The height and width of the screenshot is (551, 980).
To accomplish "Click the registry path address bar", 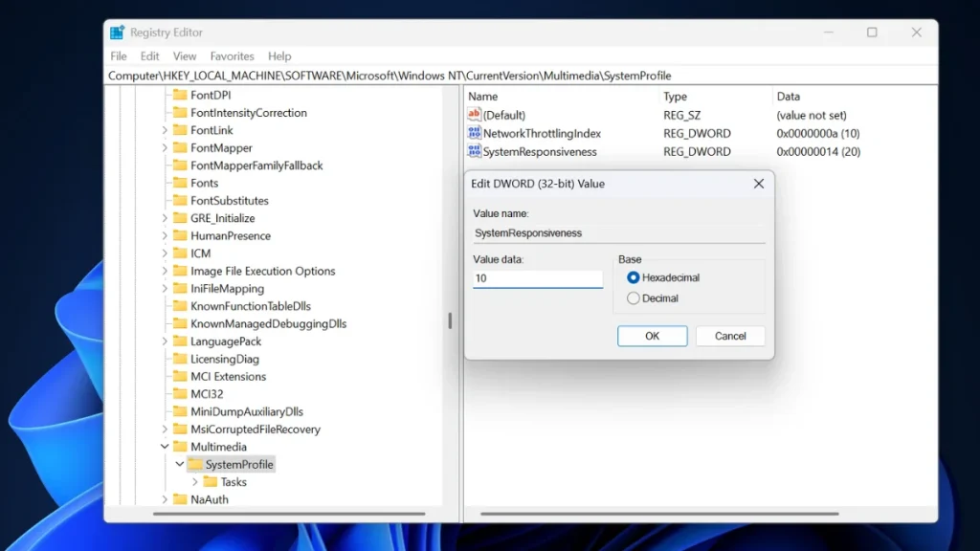I will 521,76.
